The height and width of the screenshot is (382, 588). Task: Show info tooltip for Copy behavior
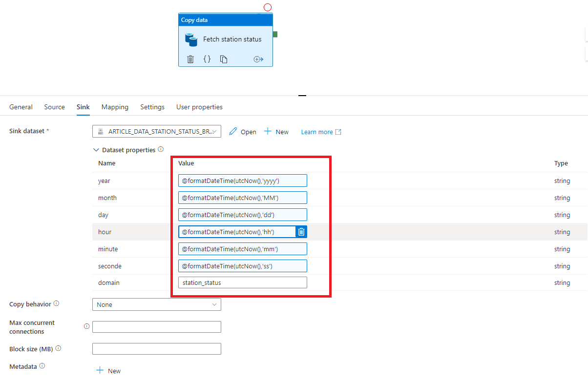pyautogui.click(x=56, y=303)
